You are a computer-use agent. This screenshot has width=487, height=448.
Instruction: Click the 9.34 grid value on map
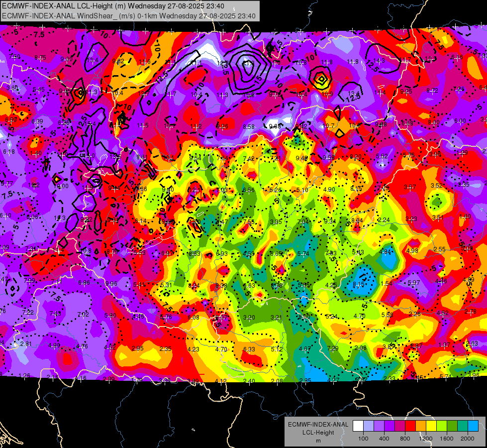pyautogui.click(x=330, y=221)
